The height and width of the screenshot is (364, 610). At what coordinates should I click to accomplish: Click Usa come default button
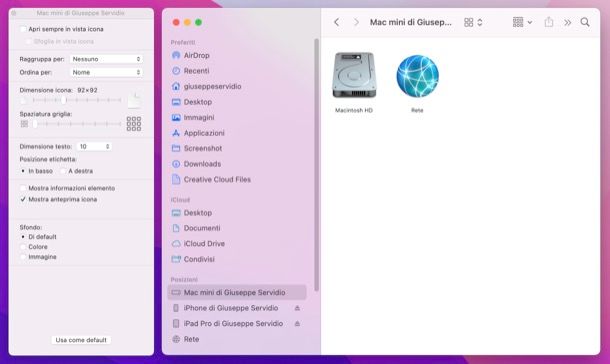click(x=81, y=340)
